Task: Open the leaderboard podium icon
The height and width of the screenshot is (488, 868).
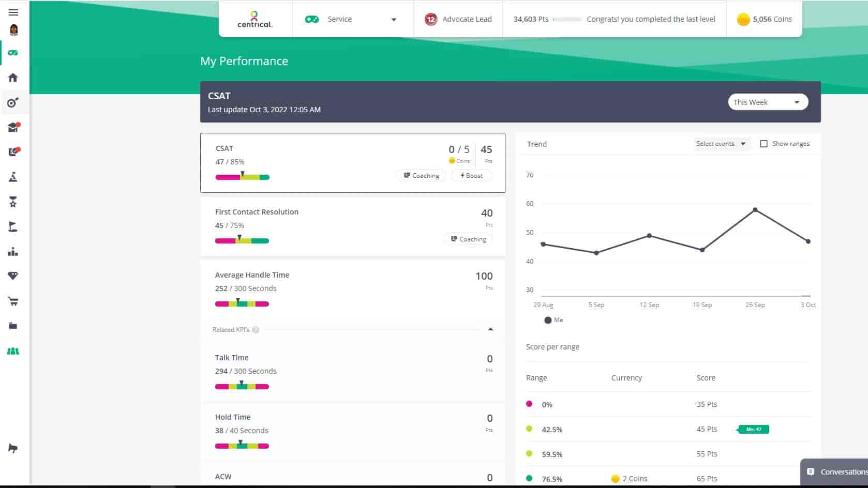Action: (x=13, y=252)
